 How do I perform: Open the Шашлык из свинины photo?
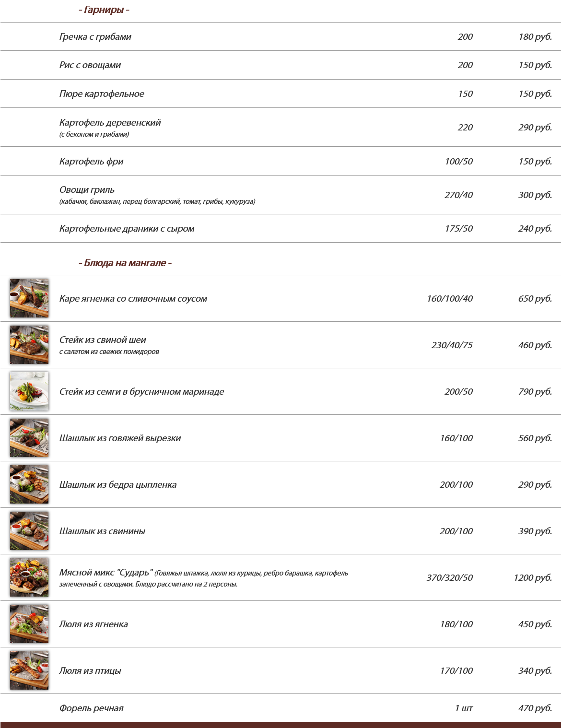coord(29,531)
